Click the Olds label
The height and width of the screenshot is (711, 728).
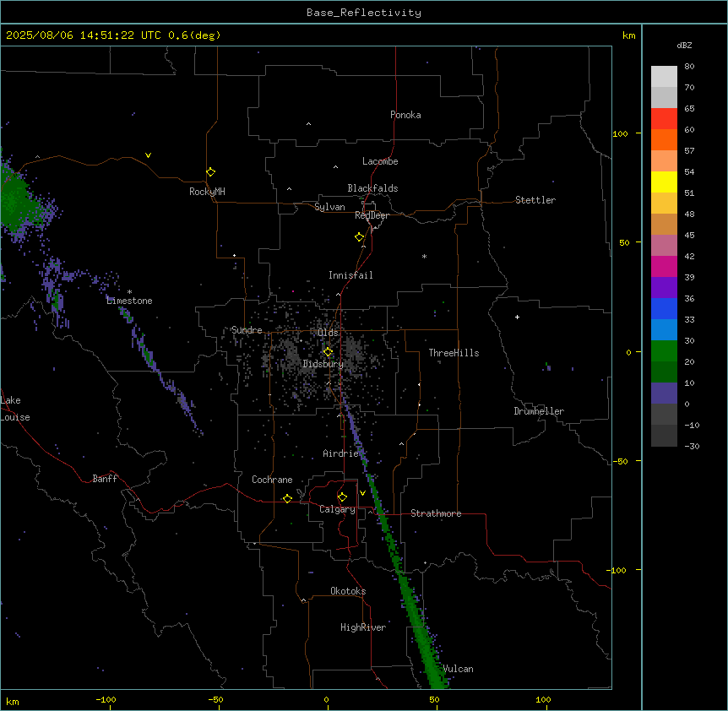pos(328,333)
